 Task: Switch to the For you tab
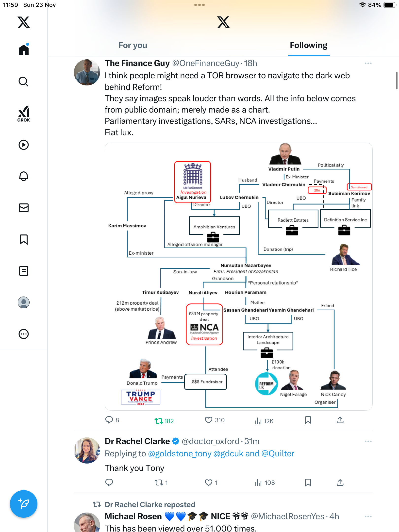[133, 45]
